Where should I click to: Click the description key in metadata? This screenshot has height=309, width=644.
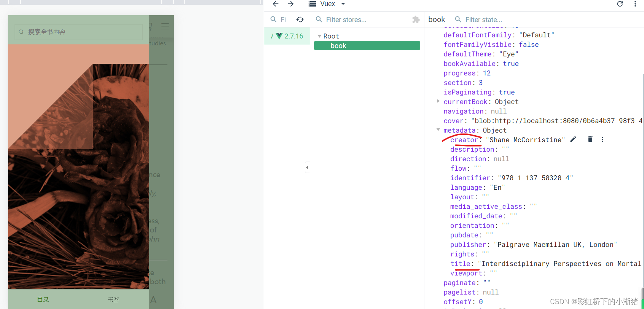(472, 149)
